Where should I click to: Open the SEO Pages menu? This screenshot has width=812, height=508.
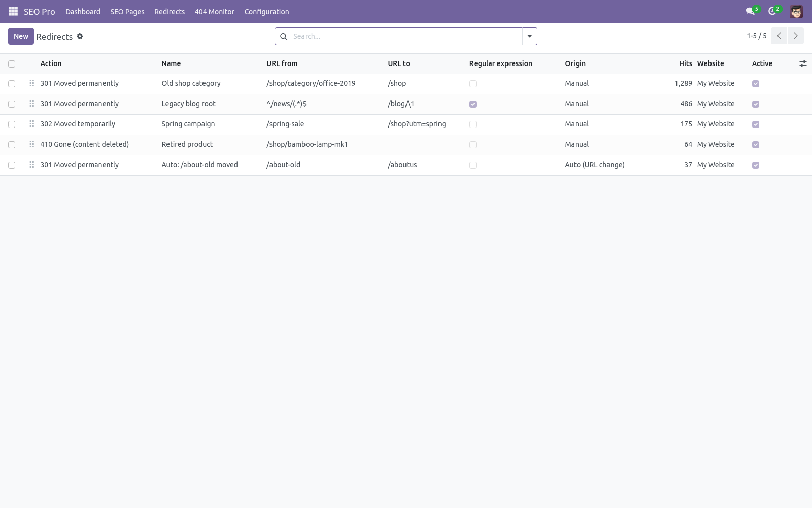coord(127,11)
